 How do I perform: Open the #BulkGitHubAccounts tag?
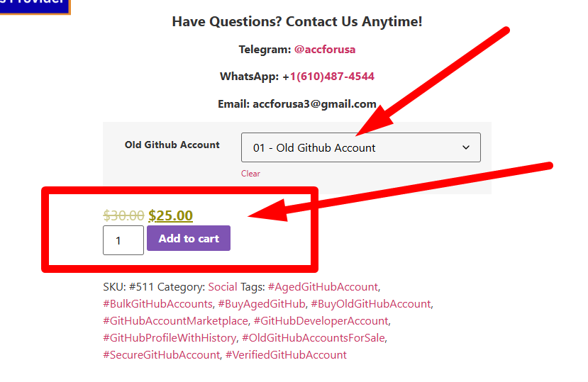pyautogui.click(x=158, y=304)
